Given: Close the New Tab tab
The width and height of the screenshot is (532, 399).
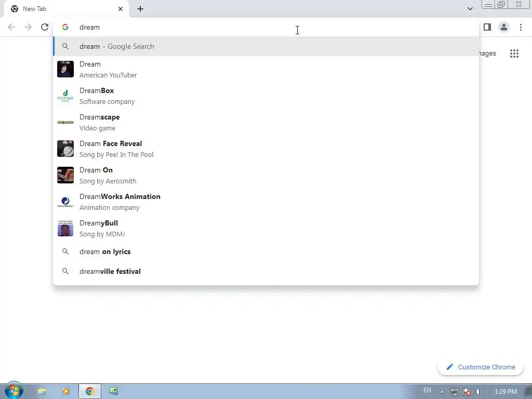Looking at the screenshot, I should tap(121, 9).
